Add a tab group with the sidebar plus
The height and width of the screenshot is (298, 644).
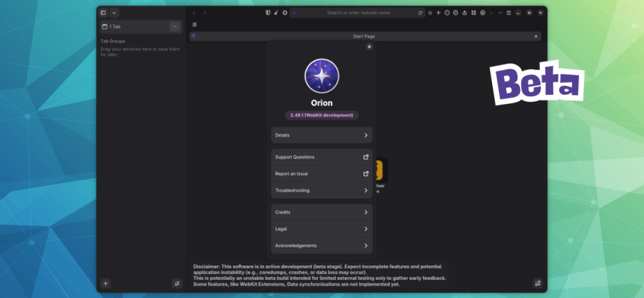[x=106, y=283]
